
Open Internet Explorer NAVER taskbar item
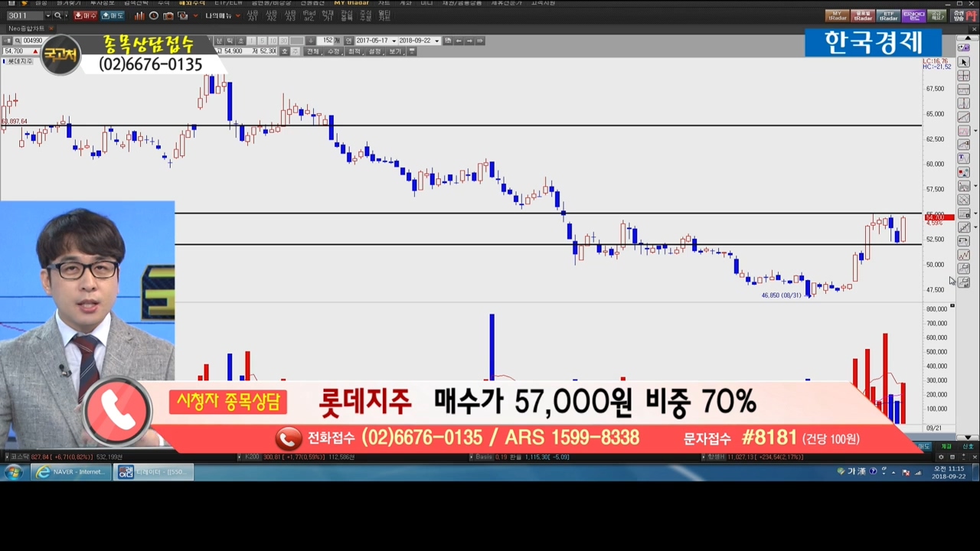[x=71, y=472]
